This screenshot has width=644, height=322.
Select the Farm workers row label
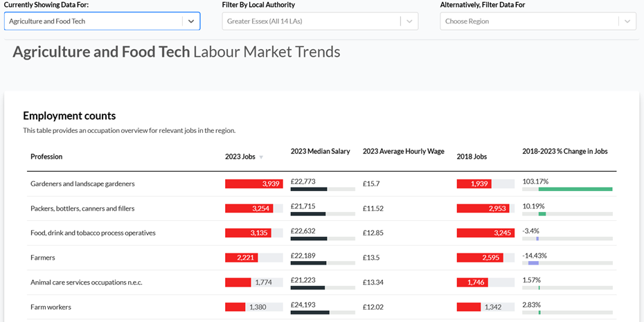[51, 307]
